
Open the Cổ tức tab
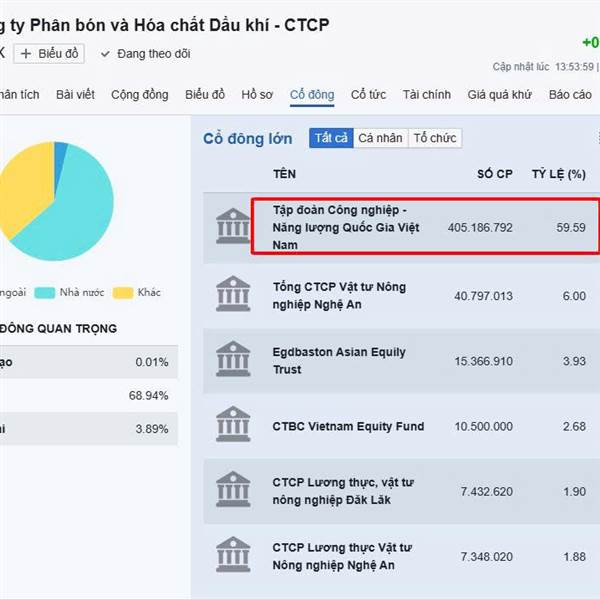[368, 95]
